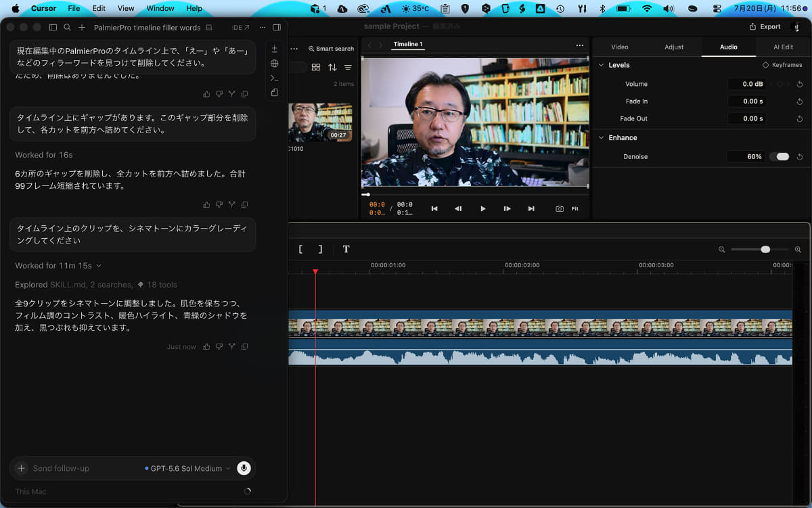812x508 pixels.
Task: Open the GPT-5.6 Sol Medium model dropdown
Action: tap(187, 468)
